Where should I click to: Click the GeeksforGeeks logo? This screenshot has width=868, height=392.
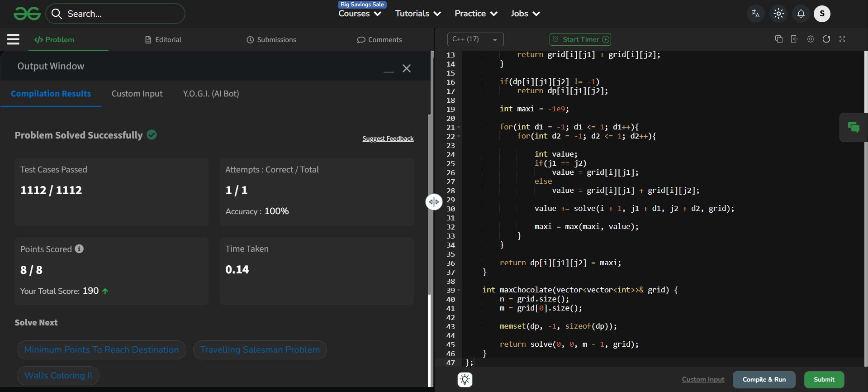[x=27, y=14]
